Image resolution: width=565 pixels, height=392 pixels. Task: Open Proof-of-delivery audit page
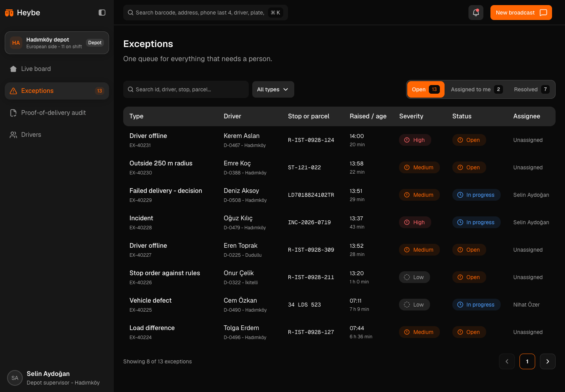57,113
